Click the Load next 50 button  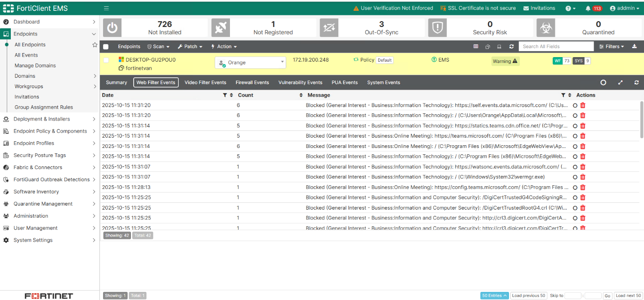(628, 296)
